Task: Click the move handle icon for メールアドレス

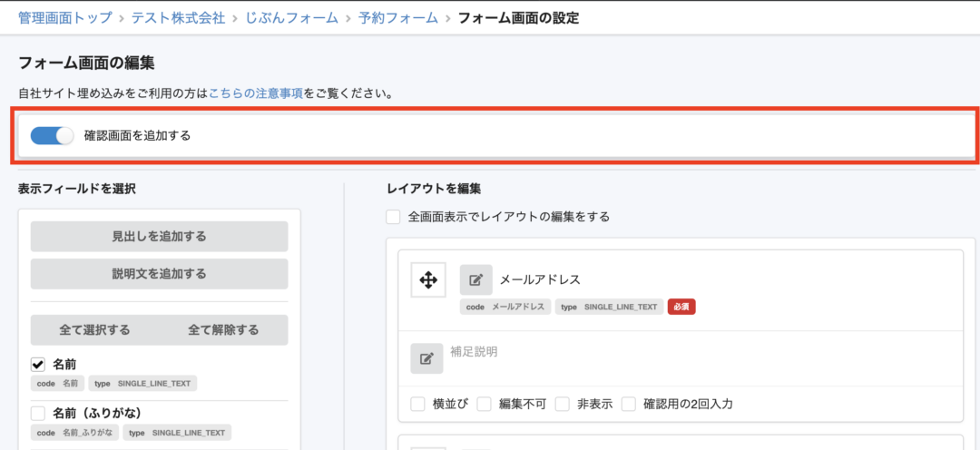Action: point(428,280)
